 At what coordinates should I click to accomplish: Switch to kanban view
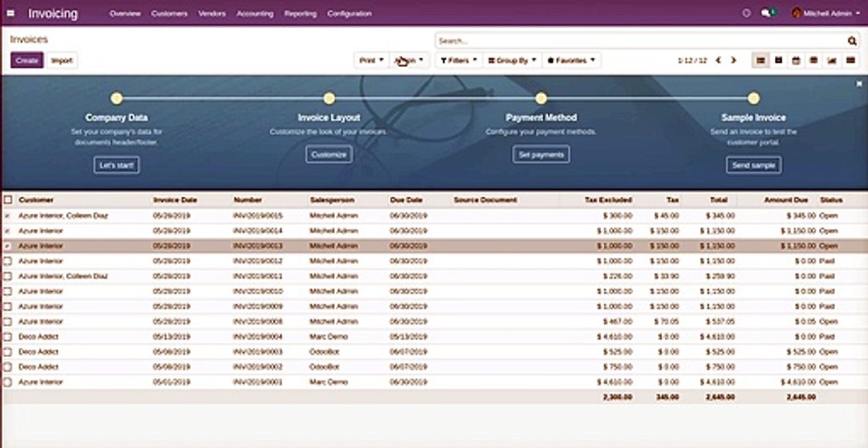pyautogui.click(x=778, y=60)
